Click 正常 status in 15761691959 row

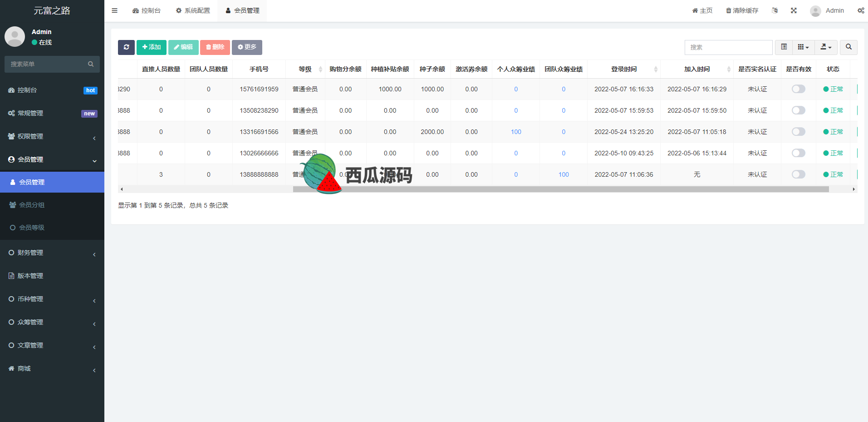pyautogui.click(x=833, y=89)
